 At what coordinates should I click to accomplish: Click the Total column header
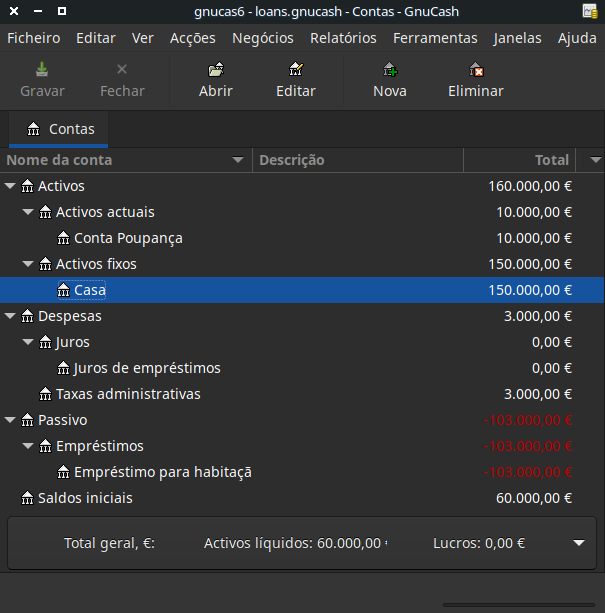click(519, 160)
